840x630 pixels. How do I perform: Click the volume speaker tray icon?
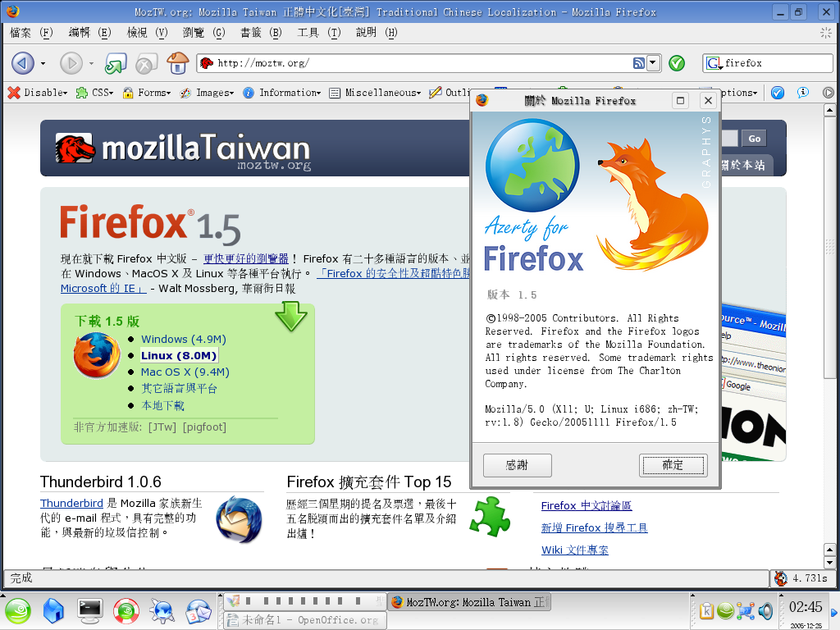[x=765, y=610]
